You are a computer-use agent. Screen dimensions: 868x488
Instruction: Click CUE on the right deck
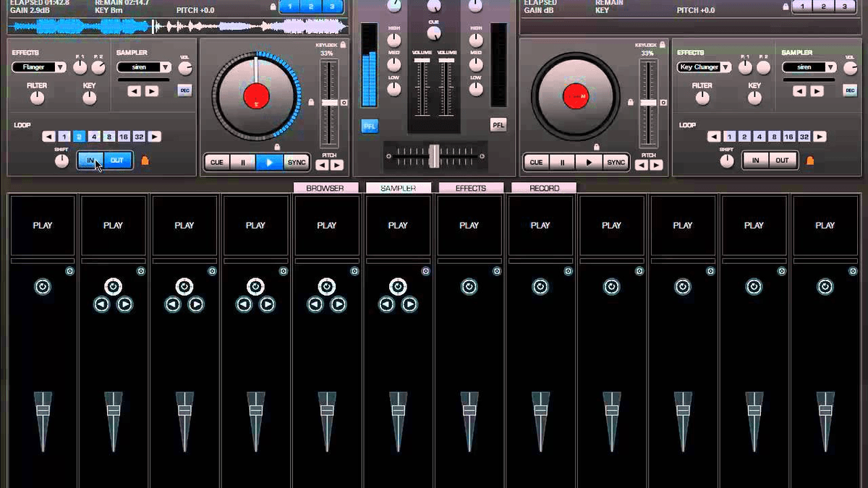click(536, 163)
